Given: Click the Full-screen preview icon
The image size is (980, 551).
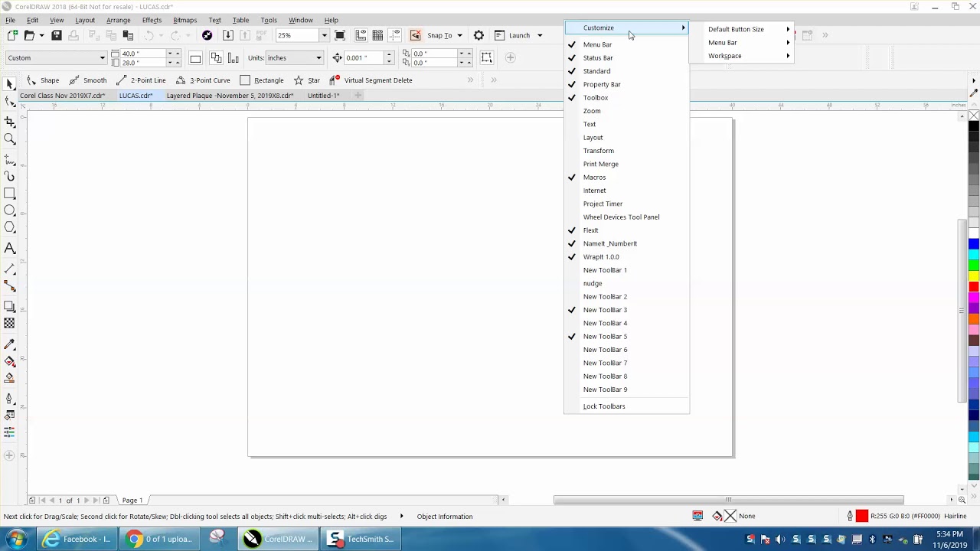Looking at the screenshot, I should [340, 35].
